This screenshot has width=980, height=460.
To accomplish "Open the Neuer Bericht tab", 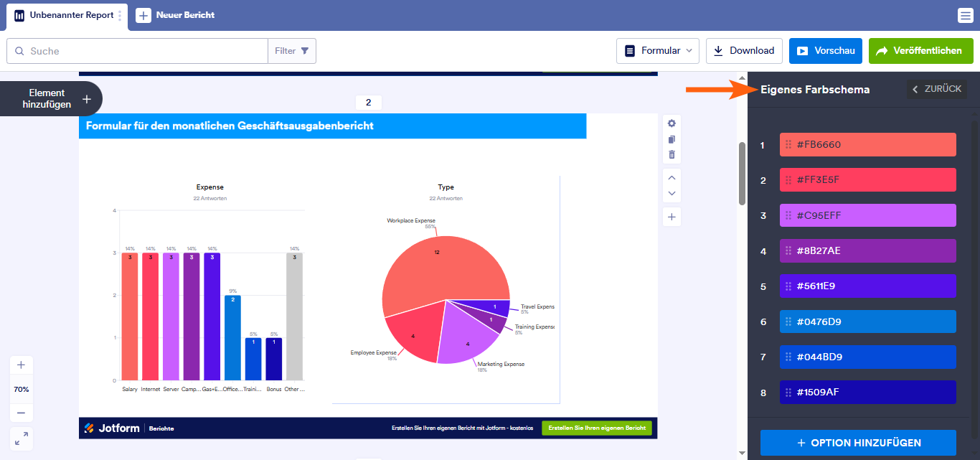I will click(x=176, y=15).
